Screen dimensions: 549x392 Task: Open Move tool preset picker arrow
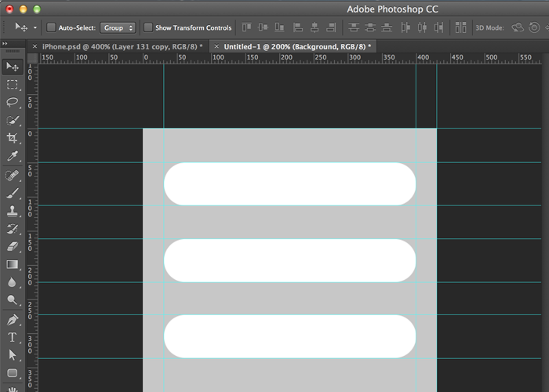pos(35,27)
